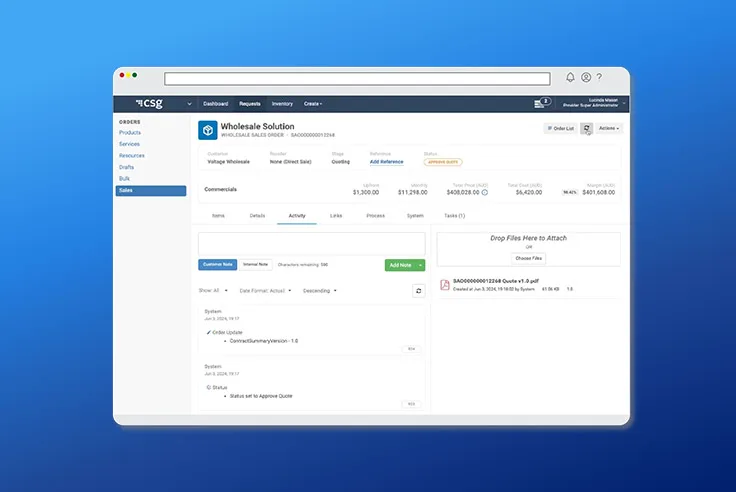
Task: Click the Add Reference link
Action: (386, 161)
